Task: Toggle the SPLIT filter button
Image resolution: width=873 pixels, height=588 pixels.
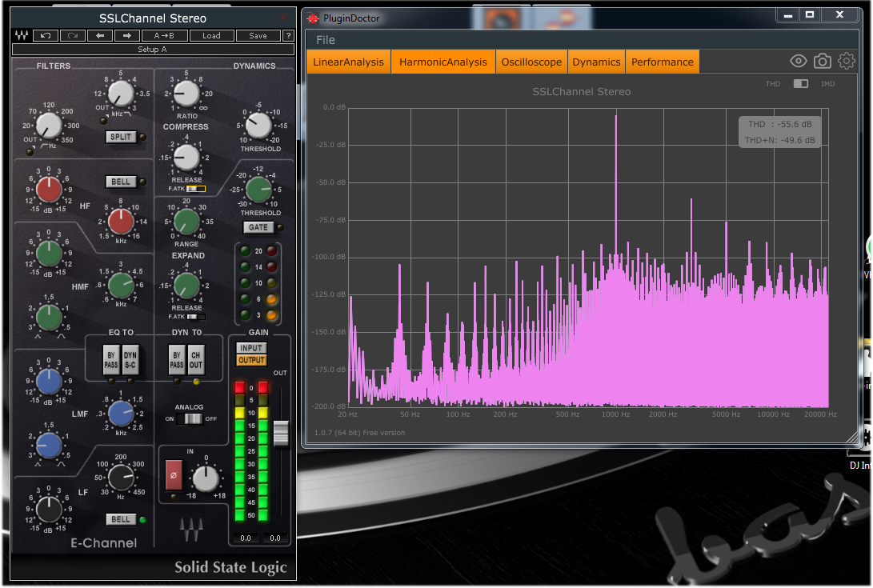Action: coord(121,137)
